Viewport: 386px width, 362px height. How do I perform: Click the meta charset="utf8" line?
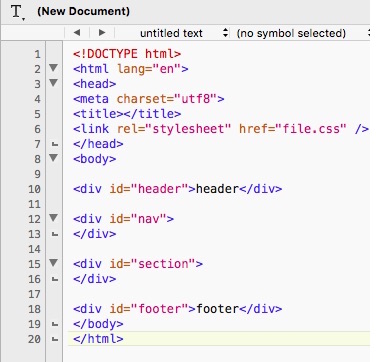(x=149, y=99)
